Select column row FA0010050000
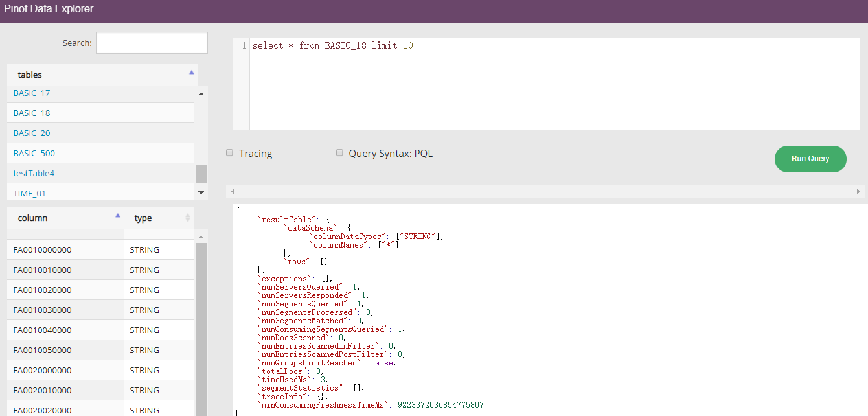Viewport: 868px width, 416px height. [x=100, y=350]
